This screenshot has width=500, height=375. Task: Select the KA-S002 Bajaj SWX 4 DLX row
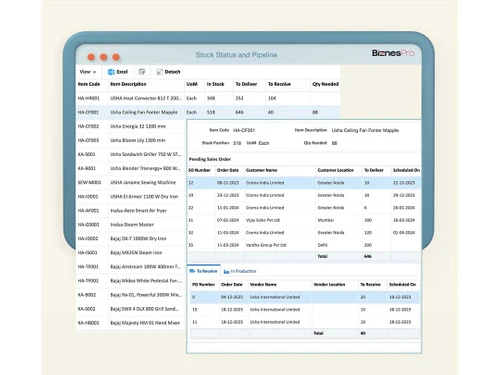pos(131,309)
